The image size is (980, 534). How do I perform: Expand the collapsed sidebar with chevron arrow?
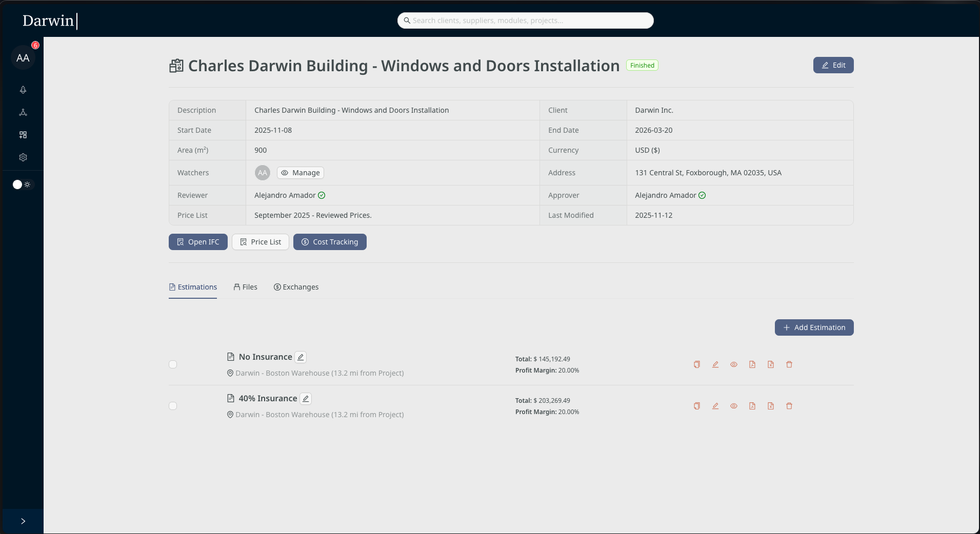click(23, 521)
